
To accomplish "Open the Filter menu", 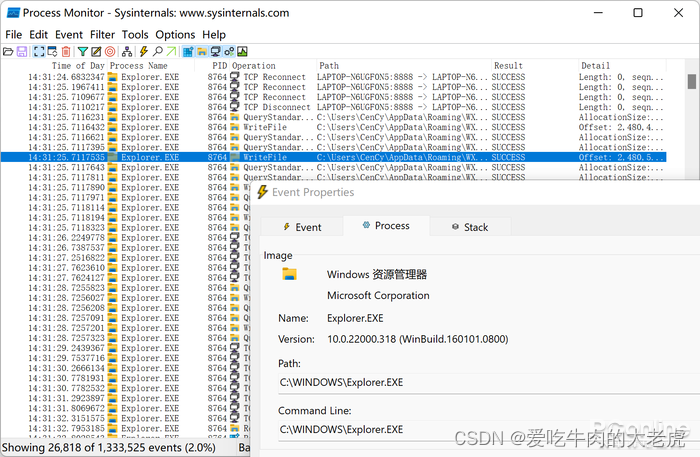I will tap(102, 35).
